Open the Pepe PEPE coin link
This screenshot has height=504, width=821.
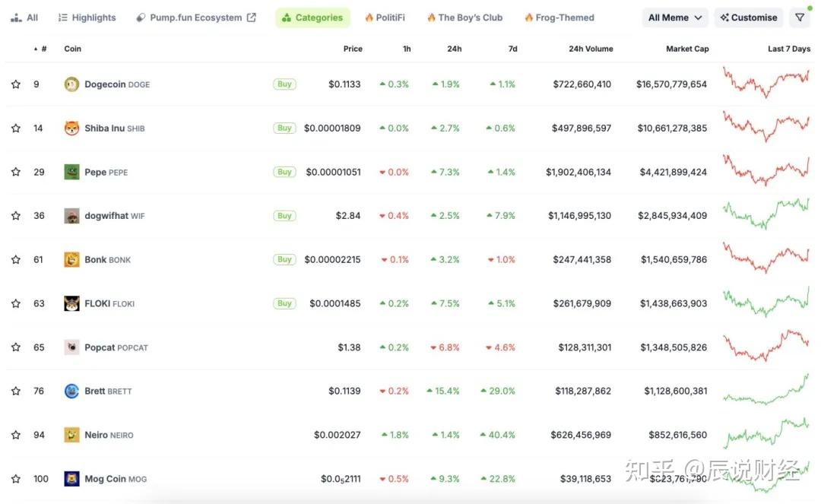106,172
